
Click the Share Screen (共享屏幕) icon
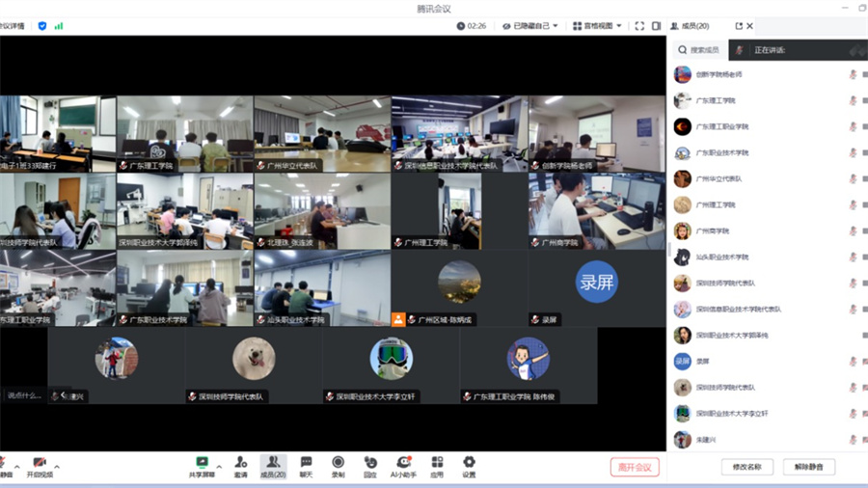tap(202, 464)
